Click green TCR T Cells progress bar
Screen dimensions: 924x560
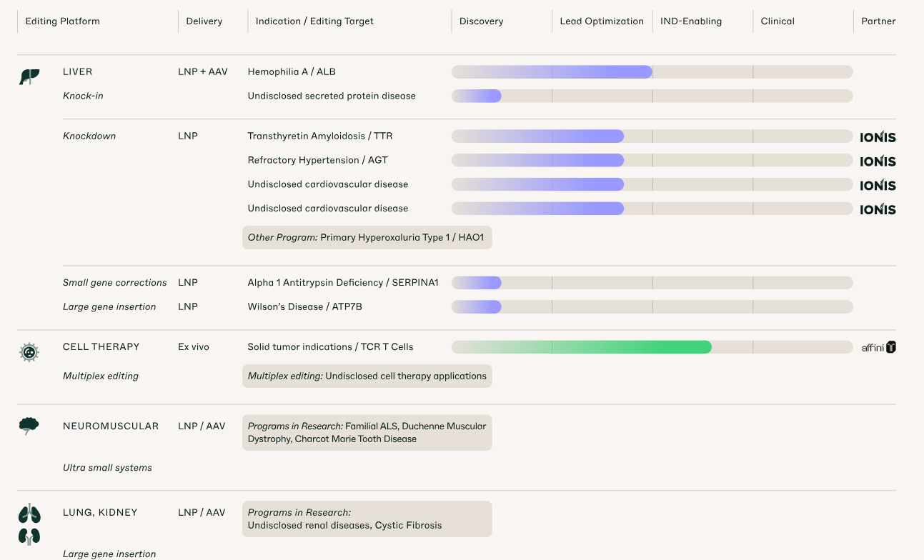(581, 347)
